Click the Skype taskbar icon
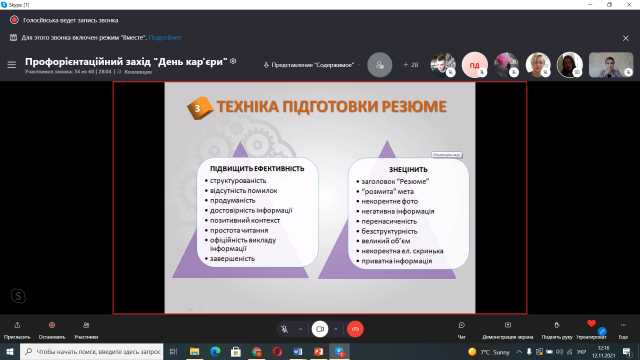640x360 pixels. coord(340,351)
